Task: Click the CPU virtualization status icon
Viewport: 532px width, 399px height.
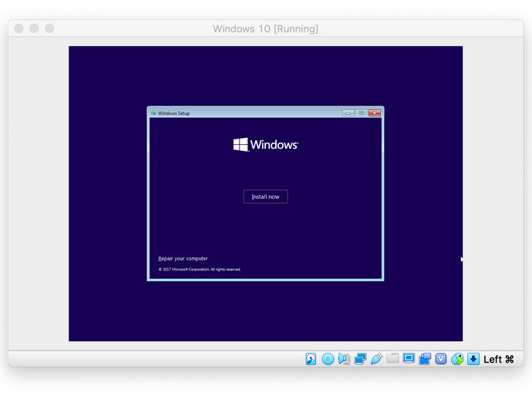Action: [x=441, y=359]
